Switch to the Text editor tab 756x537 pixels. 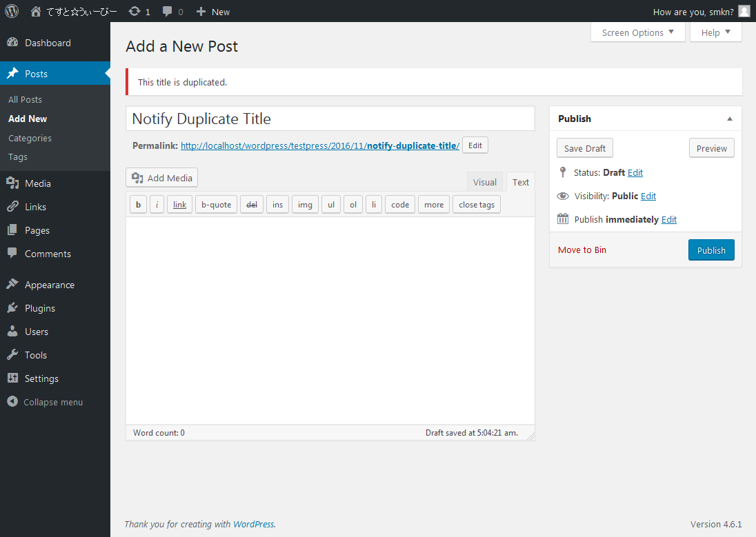click(521, 182)
